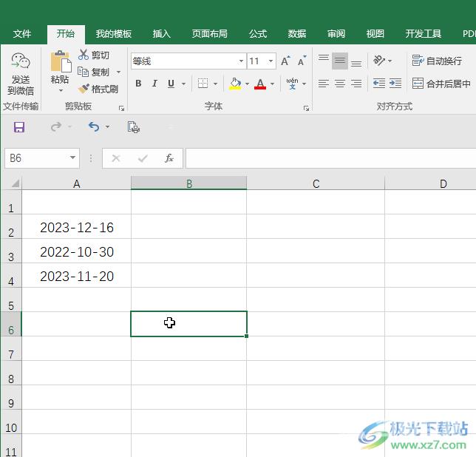Open font color dropdown arrow
Viewport: 476px width, 457px height.
coord(272,84)
